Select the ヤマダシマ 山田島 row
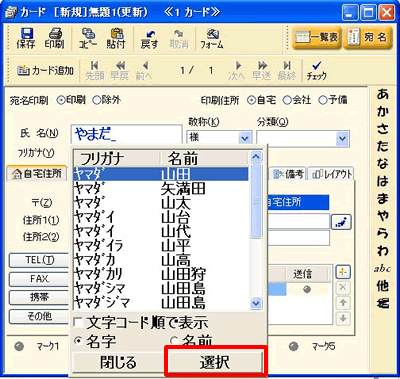This screenshot has width=400, height=379. 161,288
